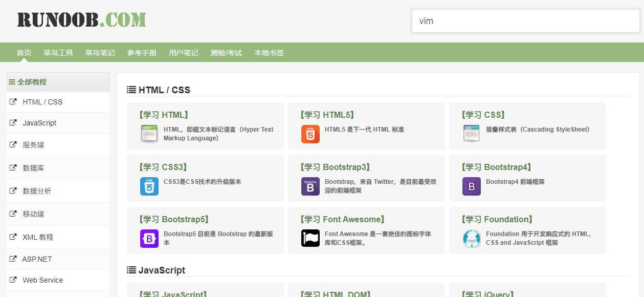Expand the 全部教程 sidebar header

pos(58,82)
